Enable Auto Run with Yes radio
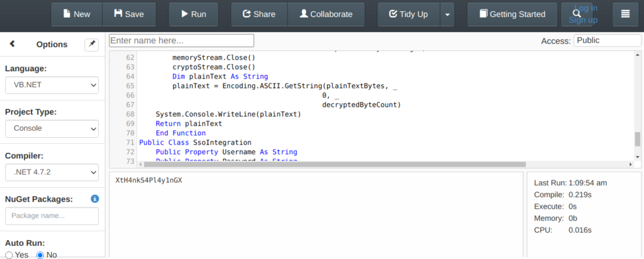 [9, 255]
